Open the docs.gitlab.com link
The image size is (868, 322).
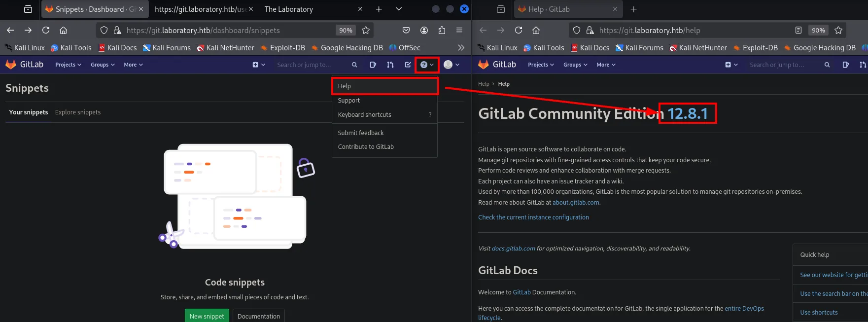pos(513,249)
